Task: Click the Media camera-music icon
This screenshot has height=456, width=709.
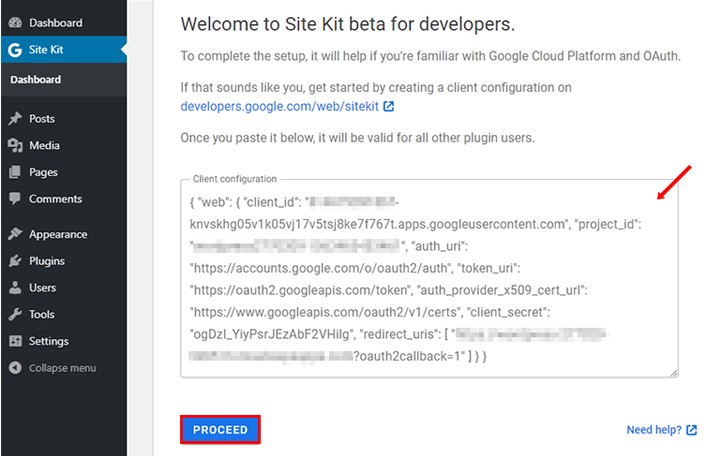Action: [x=15, y=145]
